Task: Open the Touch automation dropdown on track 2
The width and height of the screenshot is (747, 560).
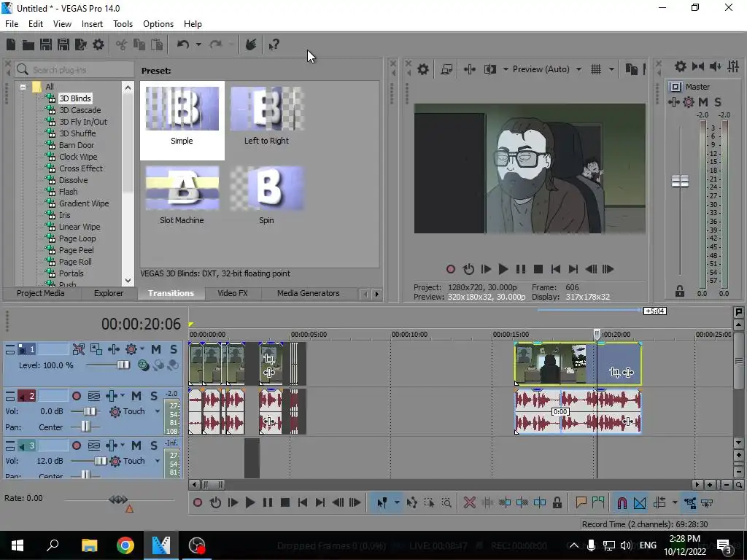Action: tap(158, 411)
